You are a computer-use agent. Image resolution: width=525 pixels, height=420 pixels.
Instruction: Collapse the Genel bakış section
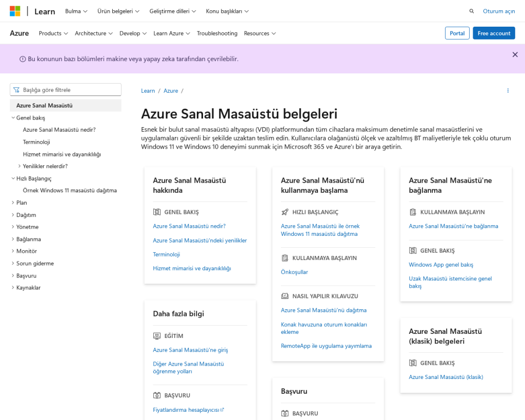(x=29, y=118)
